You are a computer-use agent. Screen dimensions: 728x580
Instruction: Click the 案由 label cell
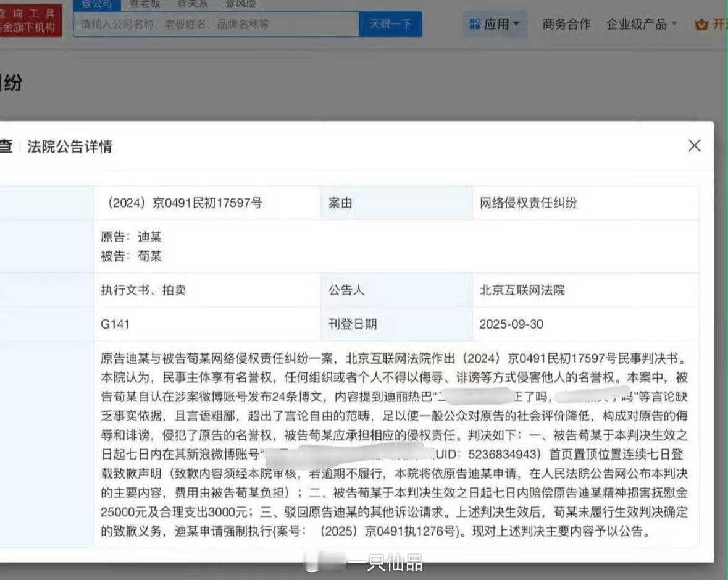click(x=396, y=203)
